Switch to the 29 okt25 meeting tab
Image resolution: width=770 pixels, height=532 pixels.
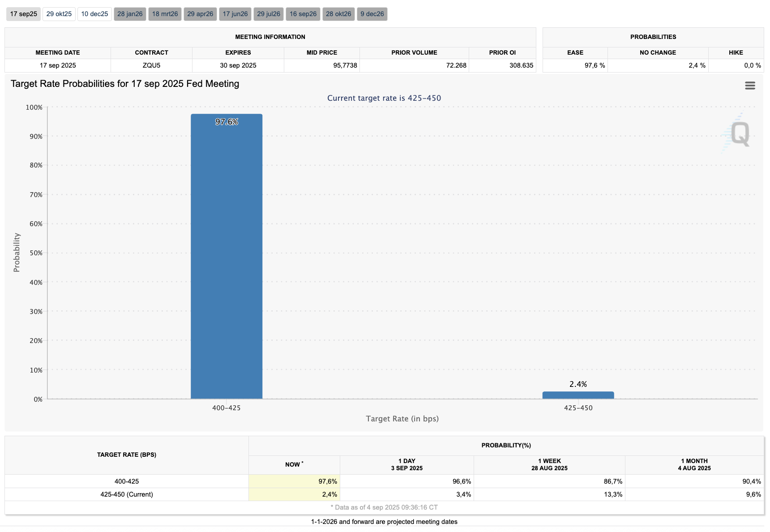pyautogui.click(x=59, y=14)
